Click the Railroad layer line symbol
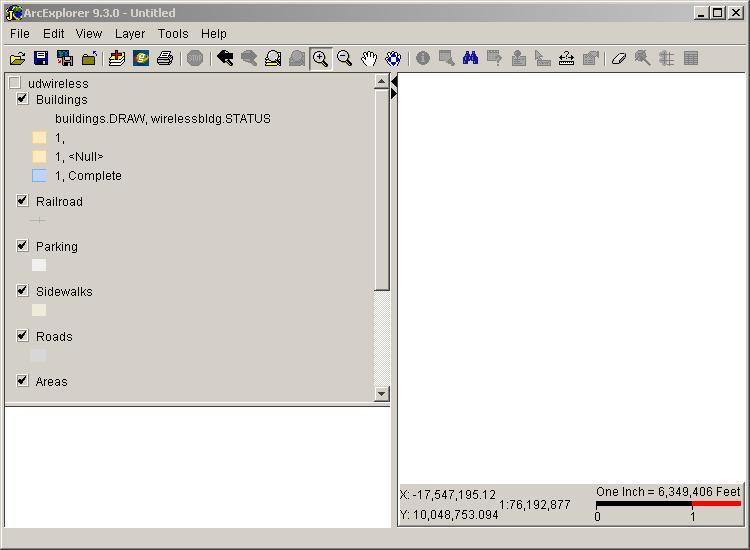This screenshot has width=750, height=550. [x=38, y=220]
